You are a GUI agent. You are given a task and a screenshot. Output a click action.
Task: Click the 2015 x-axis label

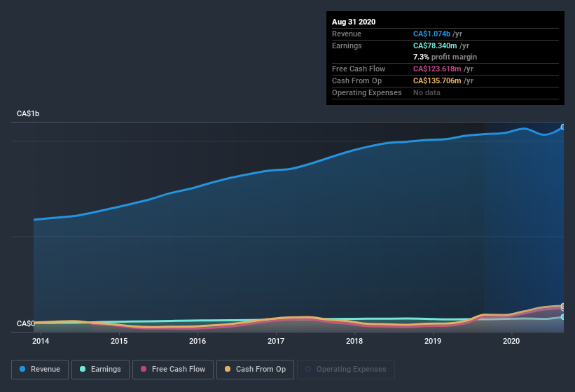click(119, 341)
